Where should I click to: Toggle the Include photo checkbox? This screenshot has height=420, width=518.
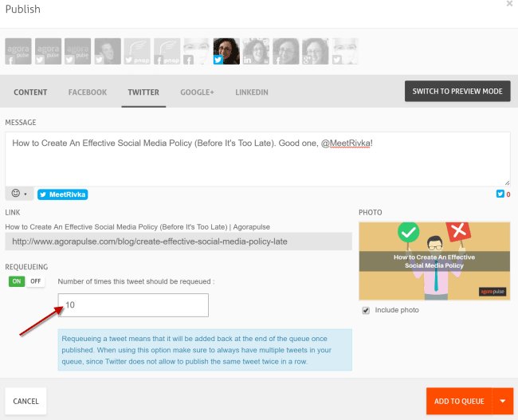point(366,310)
